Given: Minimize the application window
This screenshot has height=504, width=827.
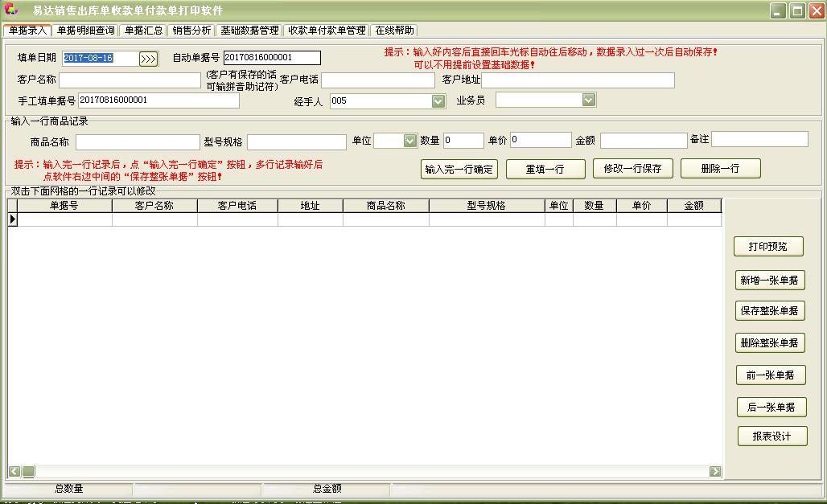Looking at the screenshot, I should 778,10.
